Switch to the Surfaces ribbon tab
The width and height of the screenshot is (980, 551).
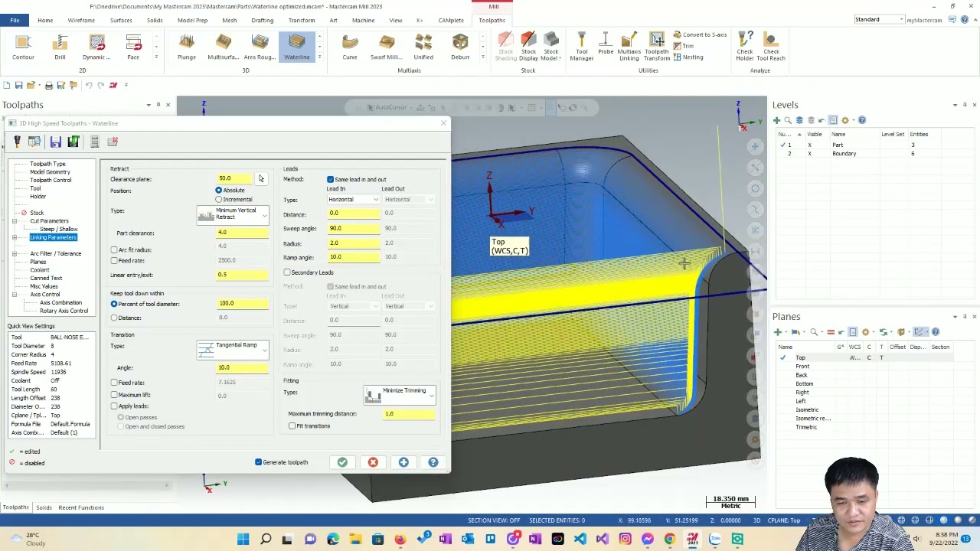click(x=121, y=20)
